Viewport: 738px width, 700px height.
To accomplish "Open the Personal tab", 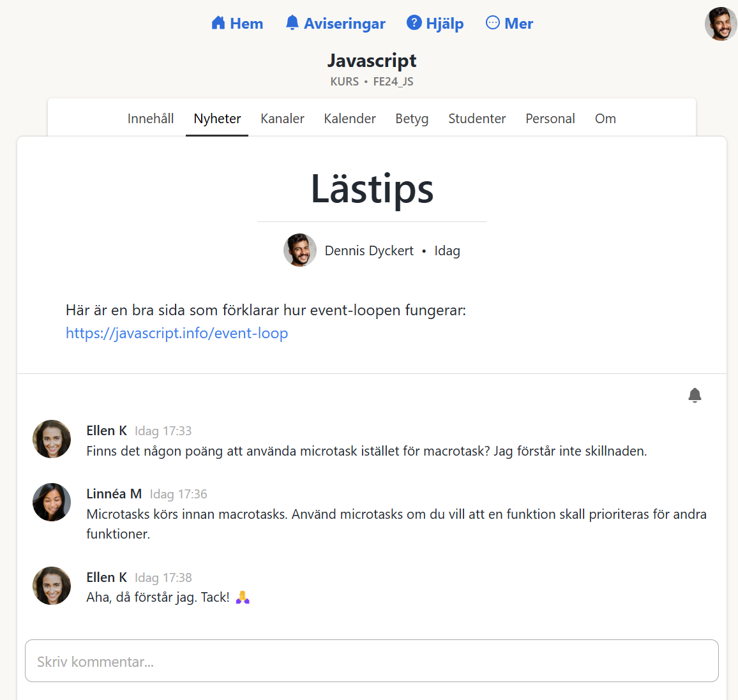I will [550, 119].
